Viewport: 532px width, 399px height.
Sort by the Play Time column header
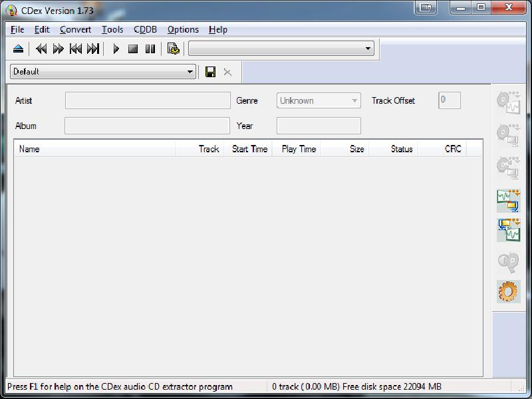coord(297,149)
